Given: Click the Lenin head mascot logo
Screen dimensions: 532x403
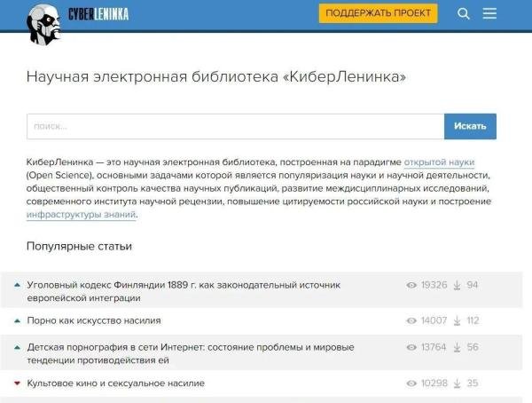Looking at the screenshot, I should 43,25.
